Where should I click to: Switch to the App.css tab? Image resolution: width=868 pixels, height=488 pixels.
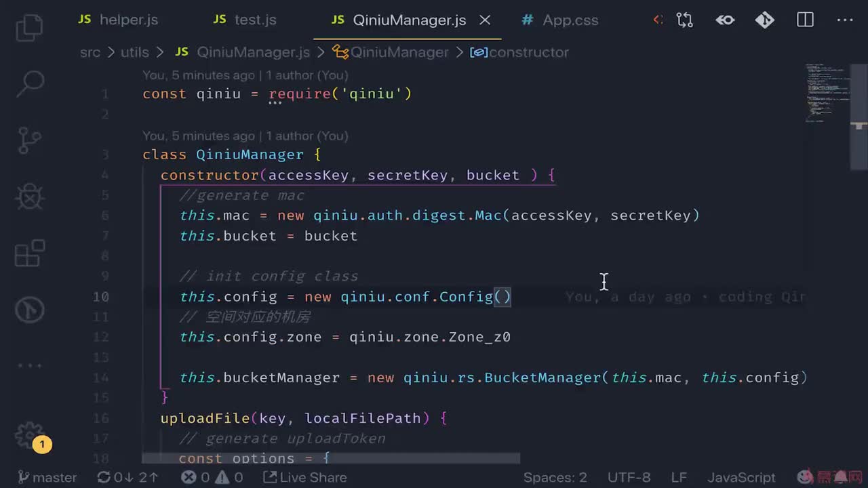pos(560,20)
